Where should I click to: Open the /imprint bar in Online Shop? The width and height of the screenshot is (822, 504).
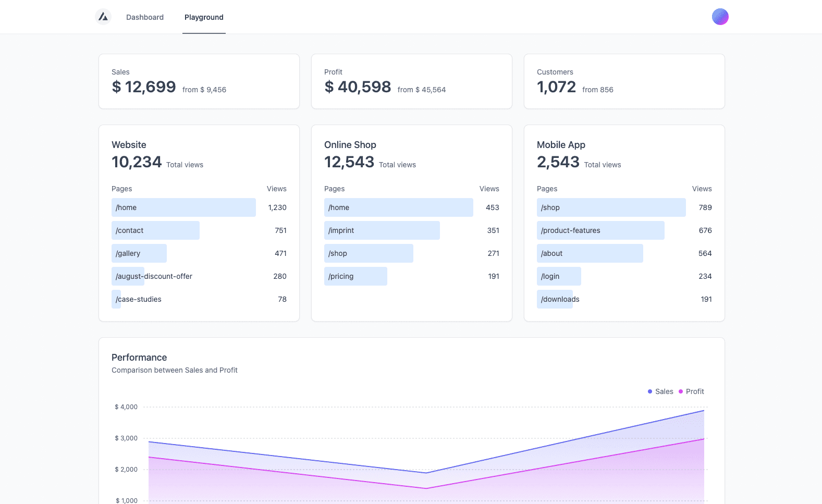(x=382, y=230)
